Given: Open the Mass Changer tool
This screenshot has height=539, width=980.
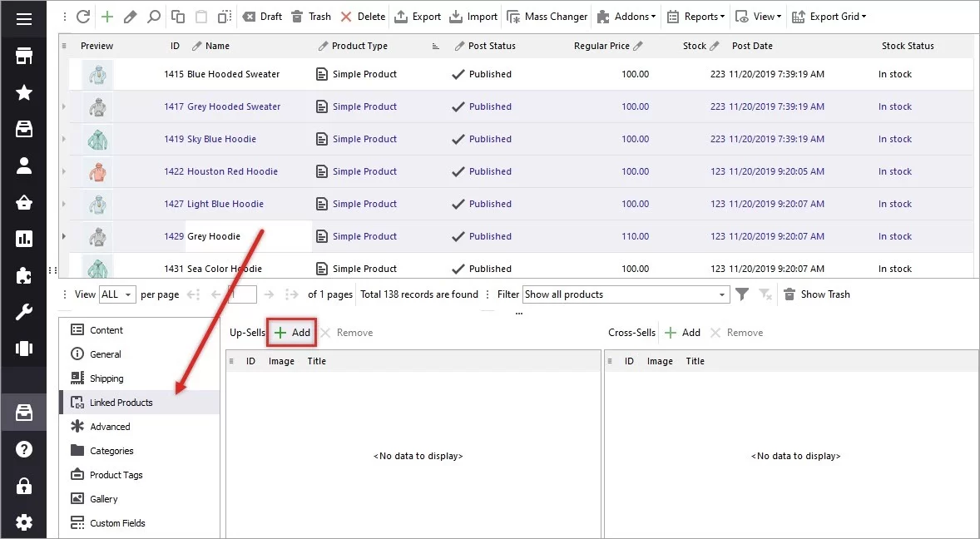Looking at the screenshot, I should pyautogui.click(x=547, y=16).
